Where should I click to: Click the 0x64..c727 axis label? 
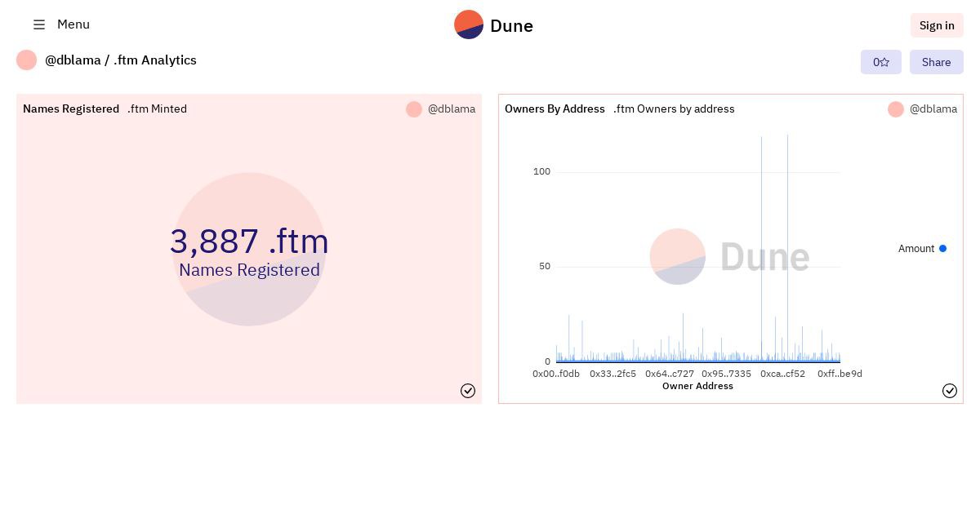670,374
